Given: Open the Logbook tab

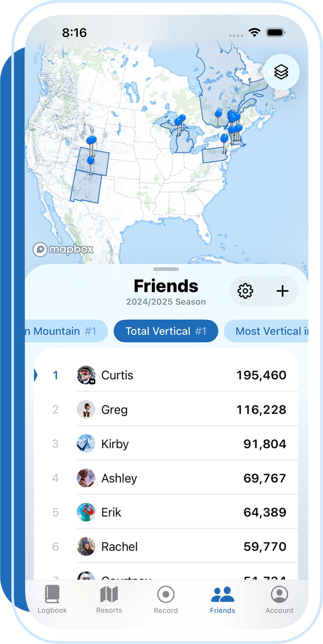Looking at the screenshot, I should pyautogui.click(x=52, y=599).
